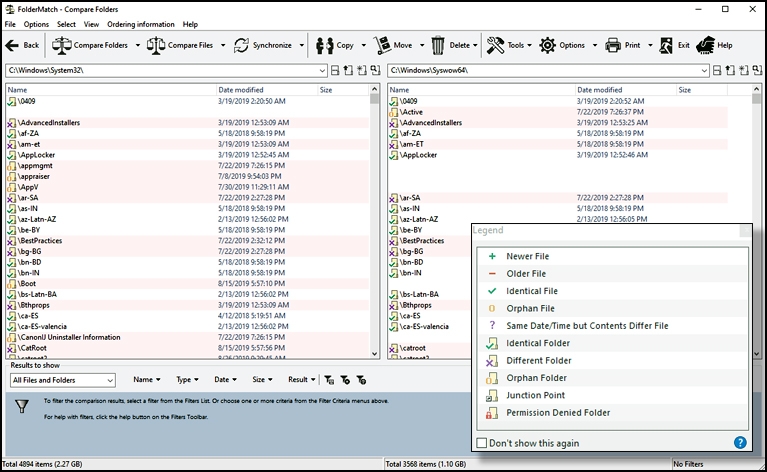The width and height of the screenshot is (767, 472).
Task: Click the Synchronize toolbar icon
Action: 242,45
